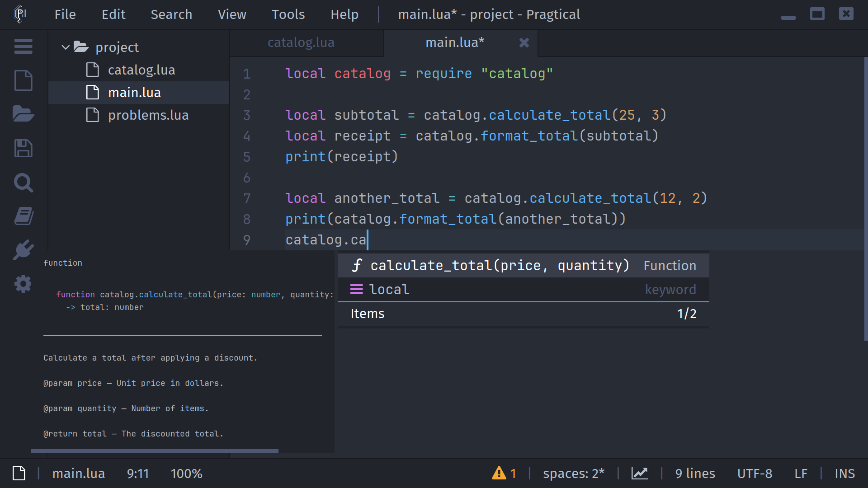
Task: Open the Help menu
Action: click(344, 14)
